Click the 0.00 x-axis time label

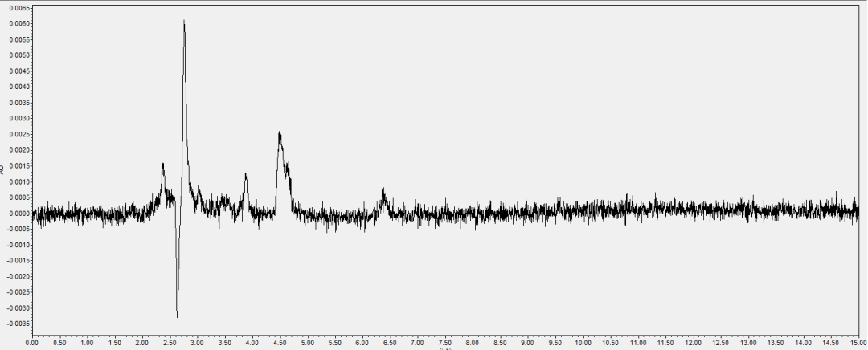coord(32,343)
